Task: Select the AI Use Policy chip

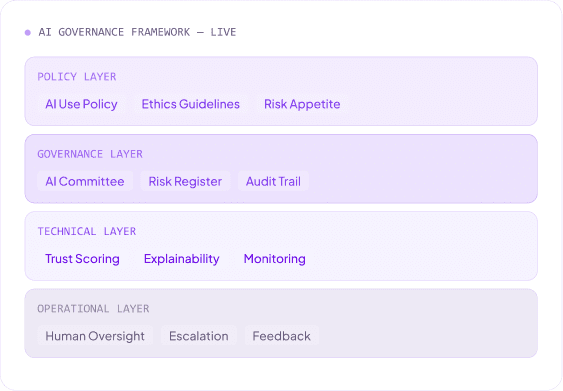Action: click(82, 104)
